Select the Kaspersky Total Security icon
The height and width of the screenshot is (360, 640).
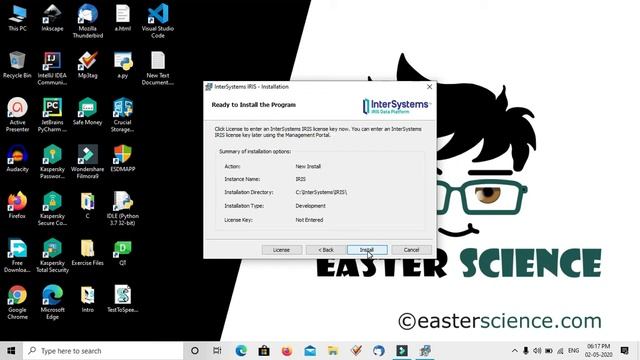tap(52, 256)
